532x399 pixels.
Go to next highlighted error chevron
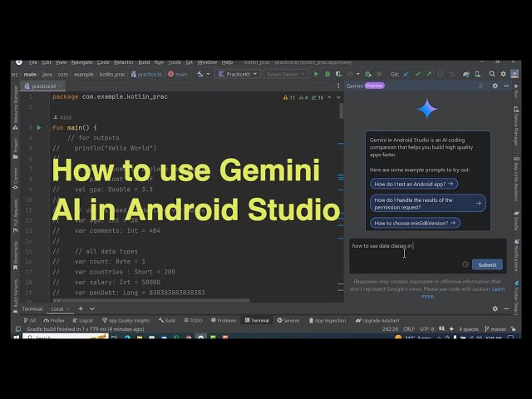(338, 97)
